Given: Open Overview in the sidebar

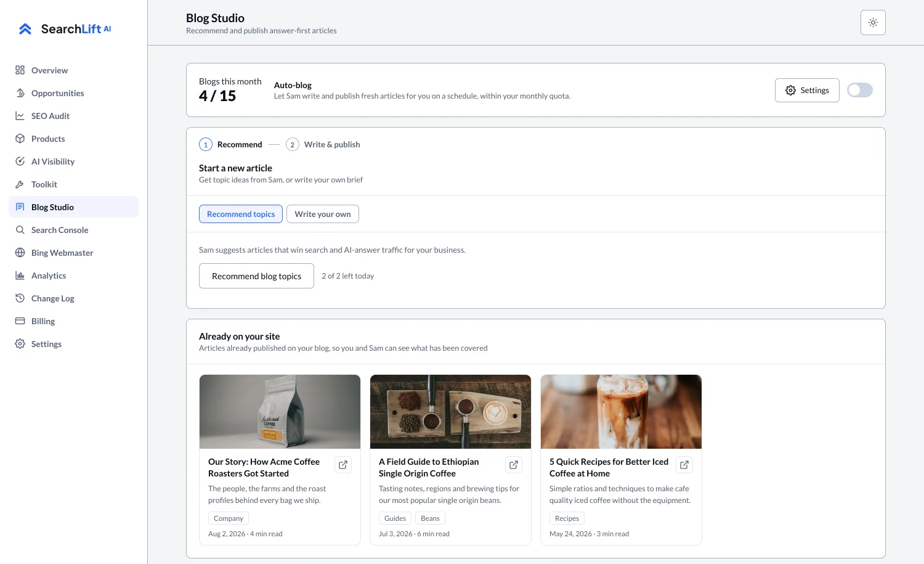Looking at the screenshot, I should click(x=73, y=70).
